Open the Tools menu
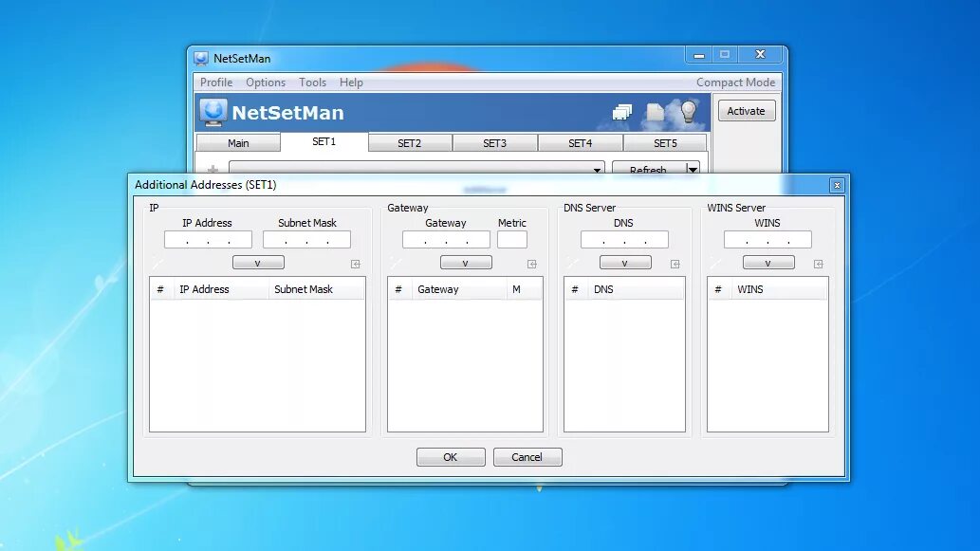980x551 pixels. [x=312, y=83]
